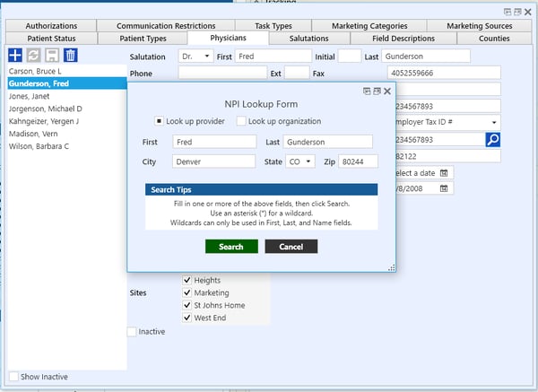The image size is (538, 392).
Task: Switch to Marketing Sources tab
Action: pyautogui.click(x=480, y=26)
